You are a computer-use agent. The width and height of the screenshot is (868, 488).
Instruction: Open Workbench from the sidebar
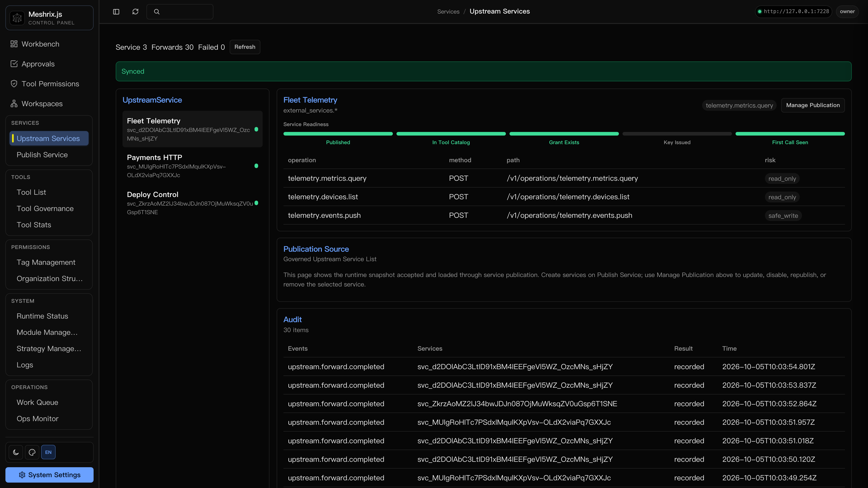[x=49, y=44]
